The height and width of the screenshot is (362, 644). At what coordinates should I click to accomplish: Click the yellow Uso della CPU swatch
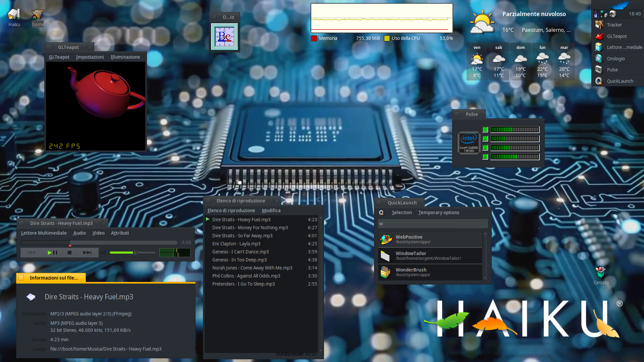tap(387, 38)
